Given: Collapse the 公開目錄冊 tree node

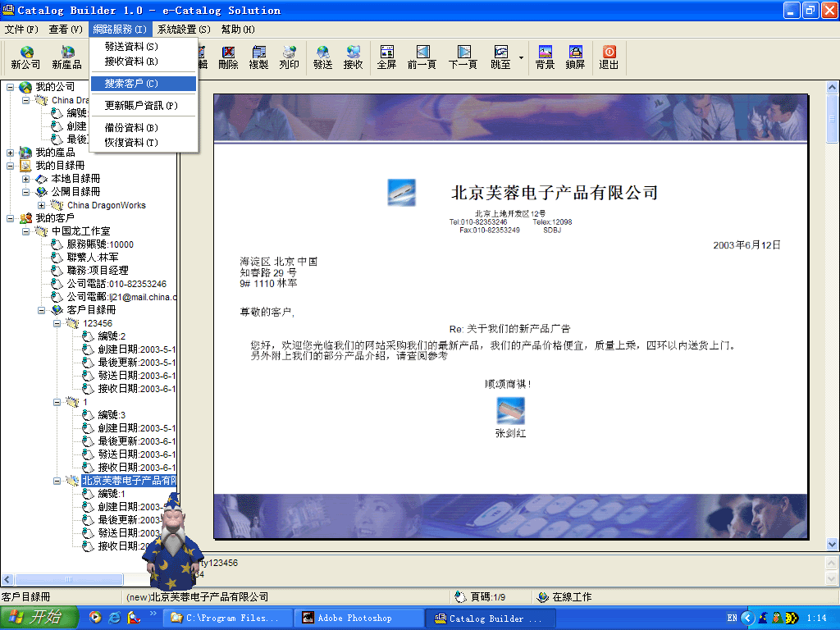Looking at the screenshot, I should coord(25,192).
